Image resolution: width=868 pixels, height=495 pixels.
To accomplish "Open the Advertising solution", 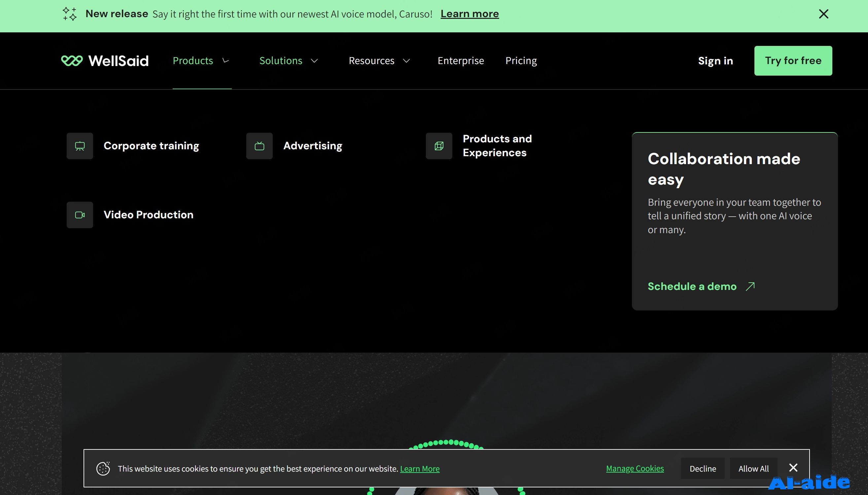I will pyautogui.click(x=313, y=146).
